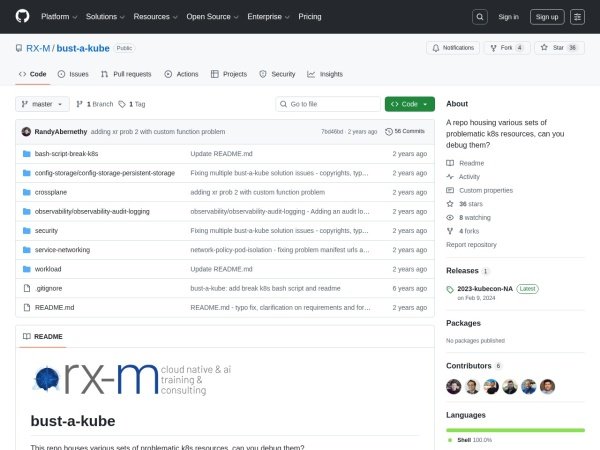The width and height of the screenshot is (600, 450).
Task: Open the Pricing page
Action: (x=310, y=17)
